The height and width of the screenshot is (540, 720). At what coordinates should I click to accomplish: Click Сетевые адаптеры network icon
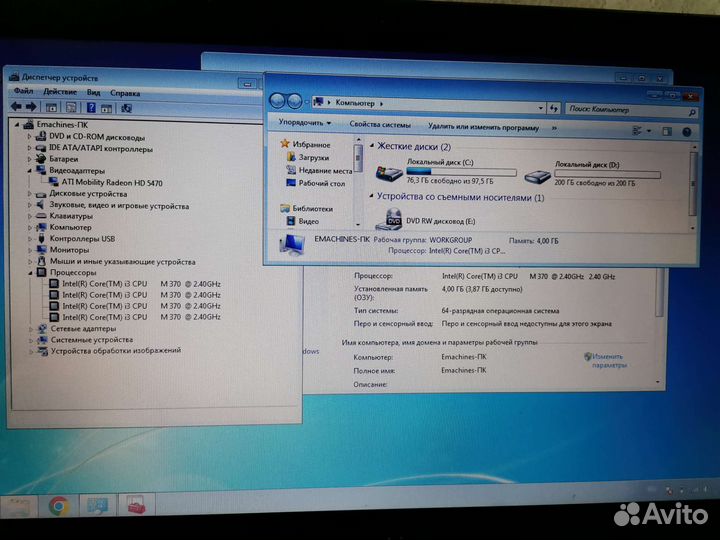[42, 329]
